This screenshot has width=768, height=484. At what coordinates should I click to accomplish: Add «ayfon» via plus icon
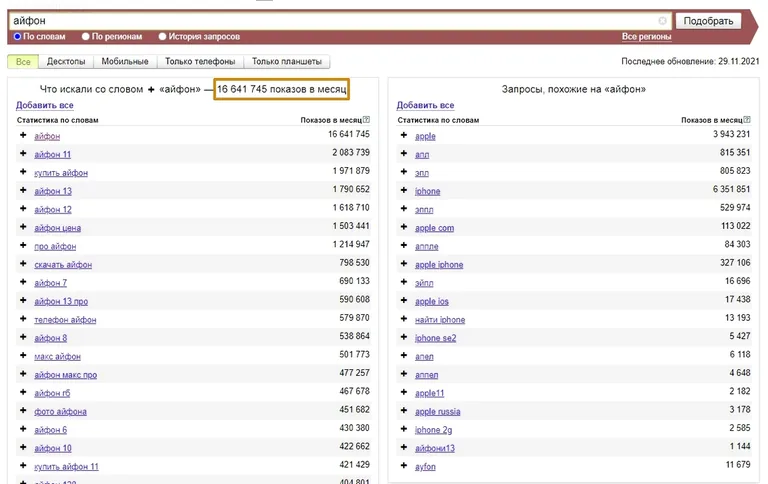(x=404, y=466)
